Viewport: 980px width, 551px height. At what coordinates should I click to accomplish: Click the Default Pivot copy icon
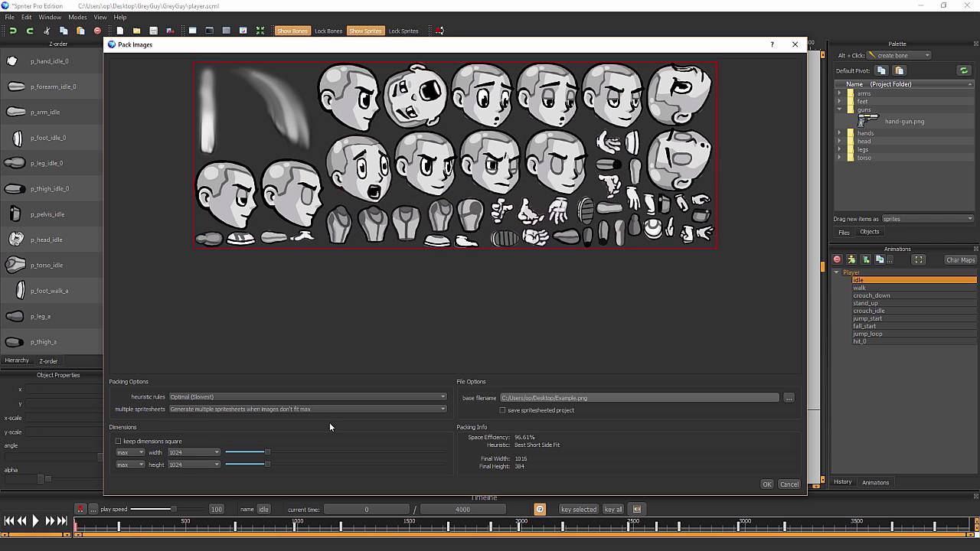(x=882, y=70)
